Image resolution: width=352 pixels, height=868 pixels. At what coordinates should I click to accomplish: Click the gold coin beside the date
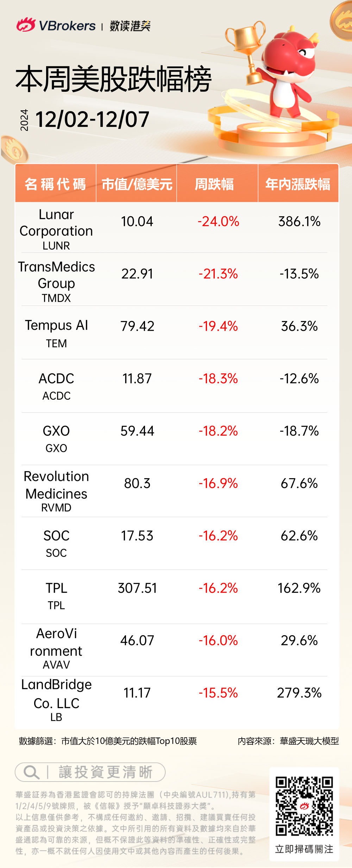click(14, 150)
